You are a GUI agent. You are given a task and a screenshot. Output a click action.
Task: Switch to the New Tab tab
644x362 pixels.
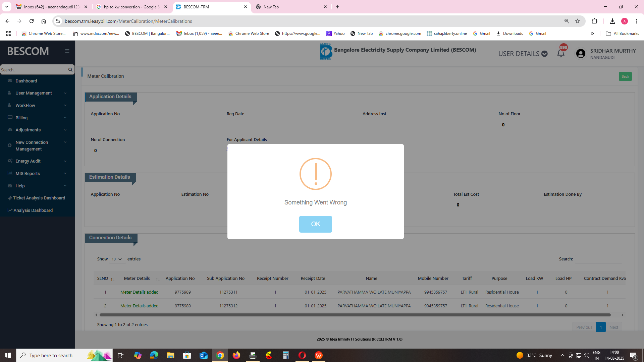point(290,7)
